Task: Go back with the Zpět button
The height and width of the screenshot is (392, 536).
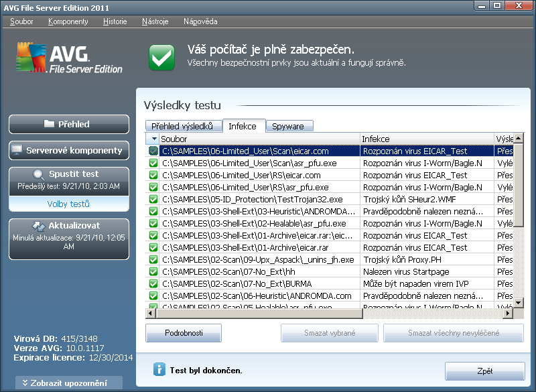Action: [484, 371]
